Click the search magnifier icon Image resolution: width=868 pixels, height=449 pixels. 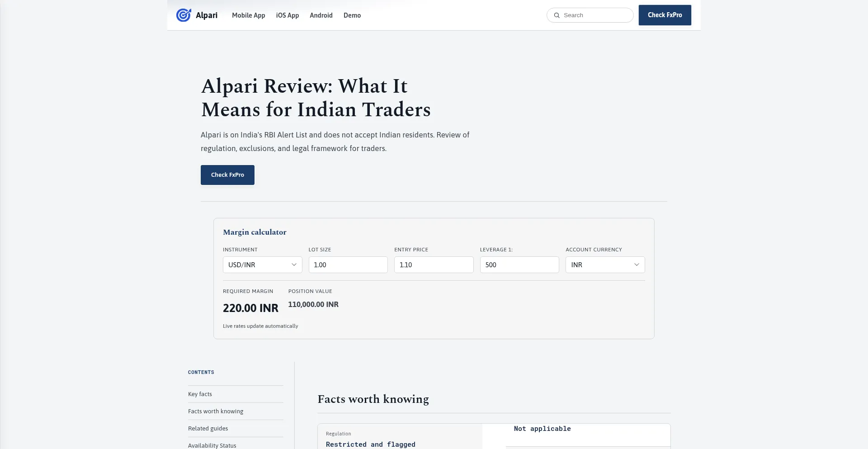tap(557, 15)
